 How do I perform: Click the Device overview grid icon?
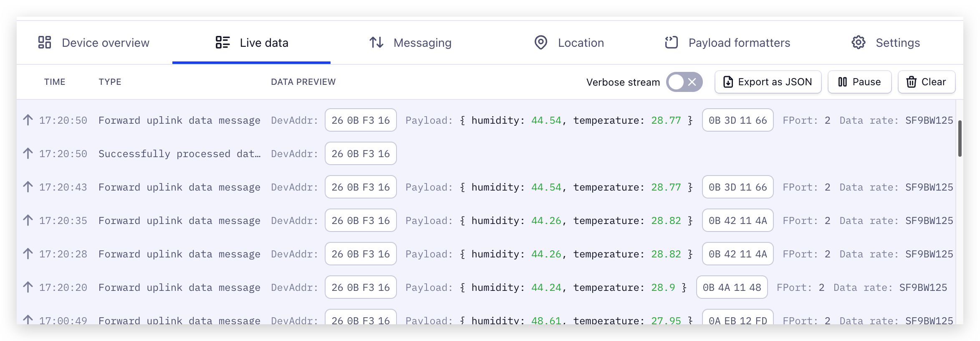pyautogui.click(x=45, y=43)
